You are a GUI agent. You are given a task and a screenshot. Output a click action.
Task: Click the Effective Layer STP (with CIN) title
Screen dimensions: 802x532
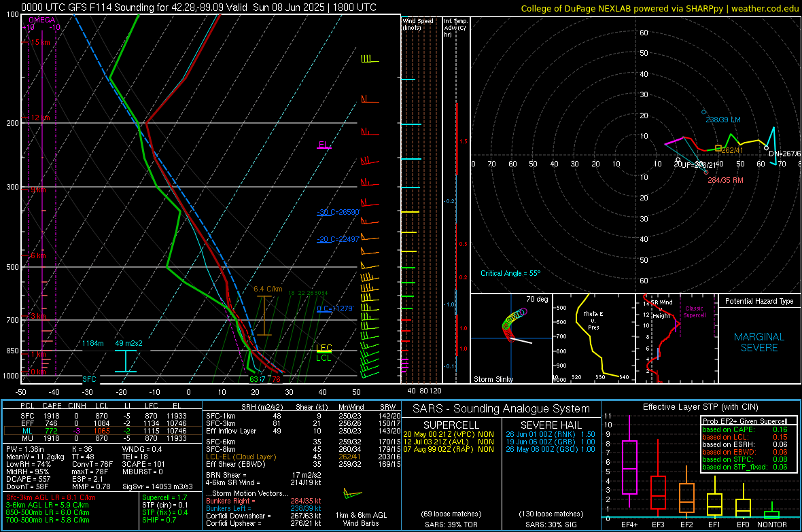[x=700, y=407]
